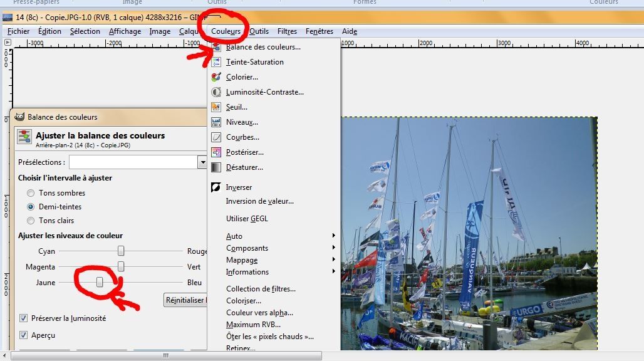Open the Aide menu

click(350, 31)
